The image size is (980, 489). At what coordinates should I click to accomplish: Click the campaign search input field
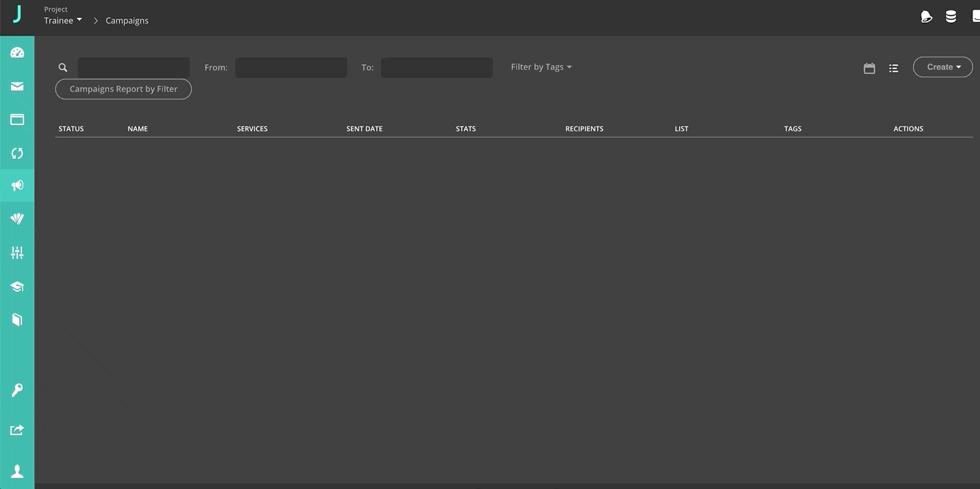point(134,68)
